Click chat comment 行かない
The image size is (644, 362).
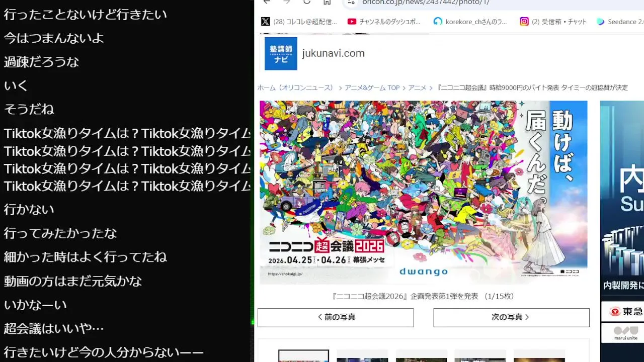click(29, 209)
